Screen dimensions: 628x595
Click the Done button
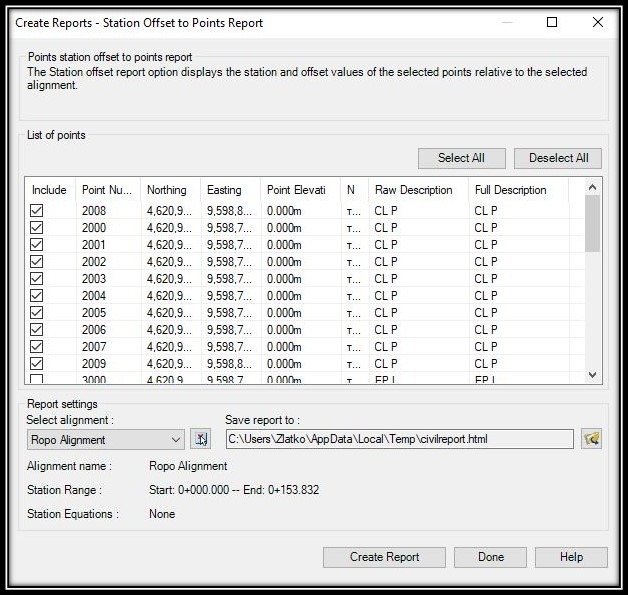pos(490,557)
